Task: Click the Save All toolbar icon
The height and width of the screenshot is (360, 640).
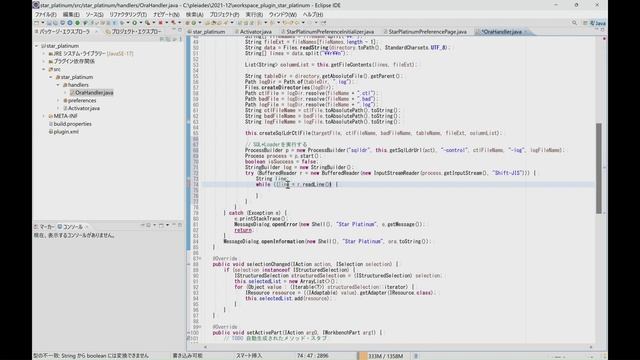Action: [56, 23]
